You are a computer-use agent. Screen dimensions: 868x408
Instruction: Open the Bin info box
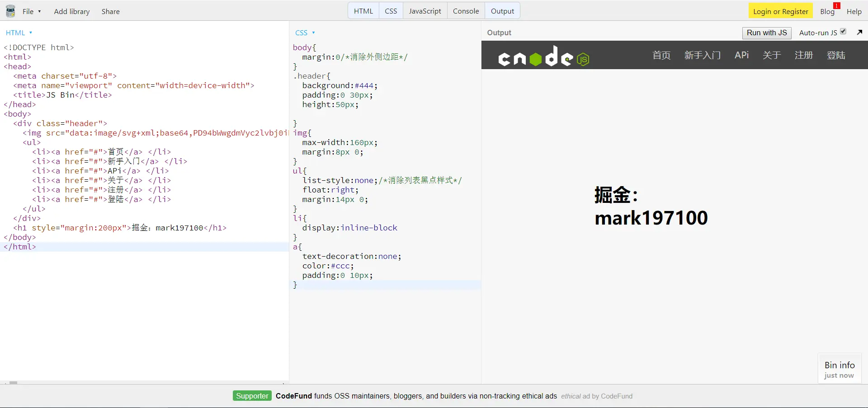click(x=840, y=369)
